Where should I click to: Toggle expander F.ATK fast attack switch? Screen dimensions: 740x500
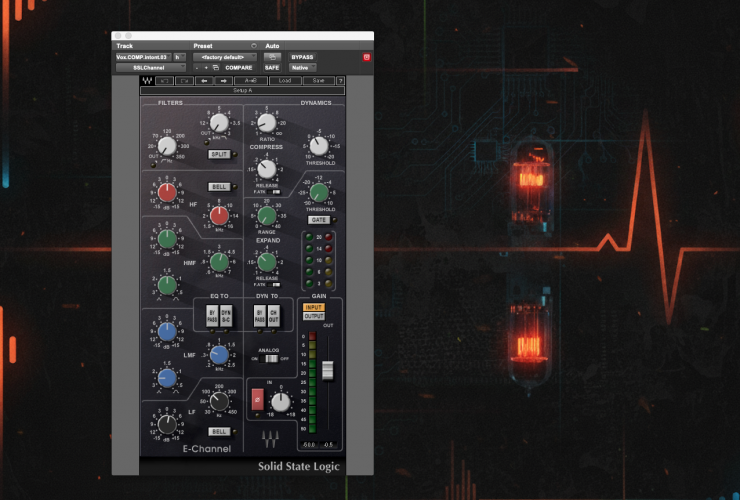pos(274,285)
